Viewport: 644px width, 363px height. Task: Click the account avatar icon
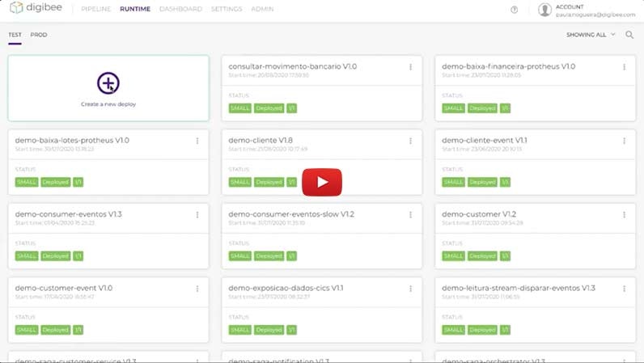(544, 10)
